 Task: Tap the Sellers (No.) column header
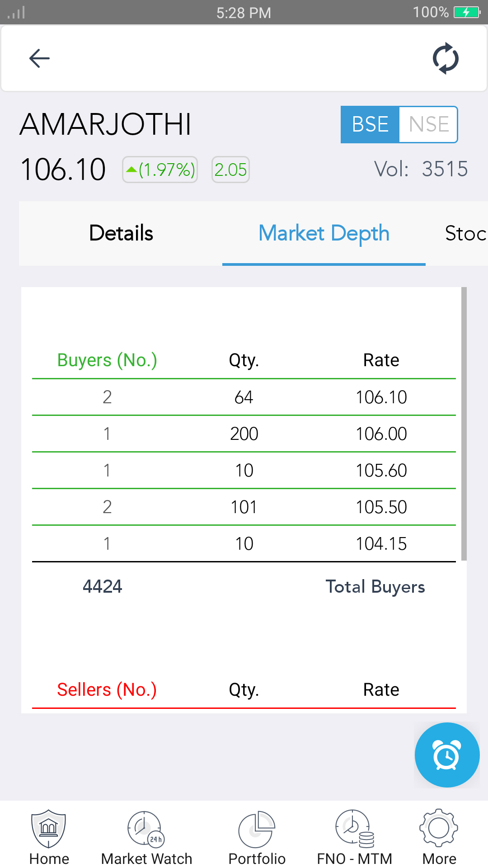[107, 690]
